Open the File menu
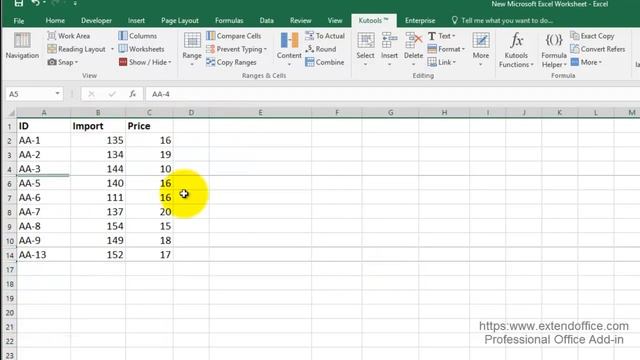 point(19,20)
